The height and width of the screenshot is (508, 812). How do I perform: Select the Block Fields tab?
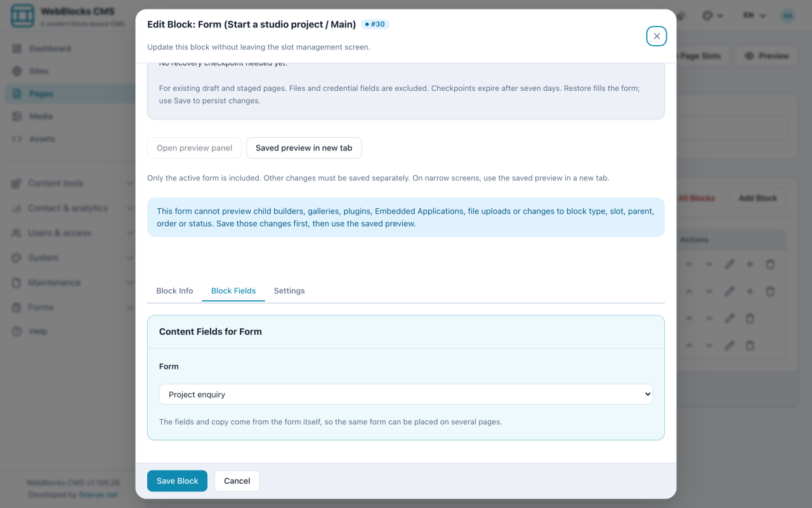[x=233, y=291]
